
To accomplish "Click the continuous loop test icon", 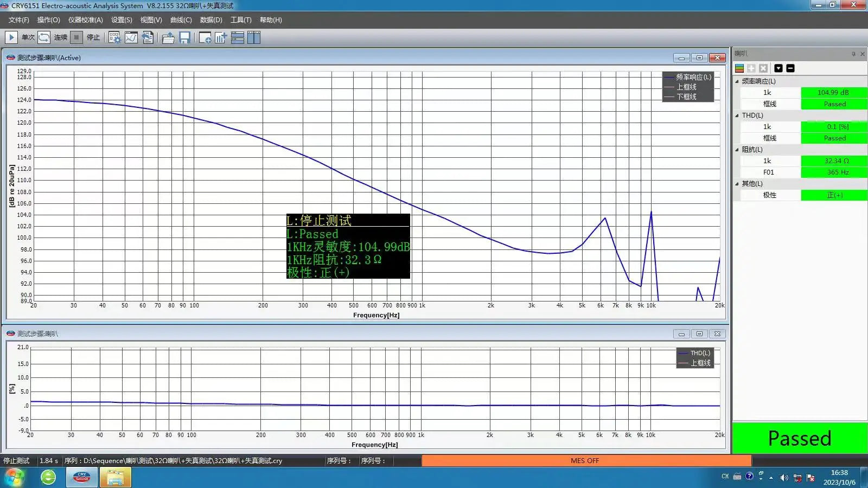I will (44, 37).
